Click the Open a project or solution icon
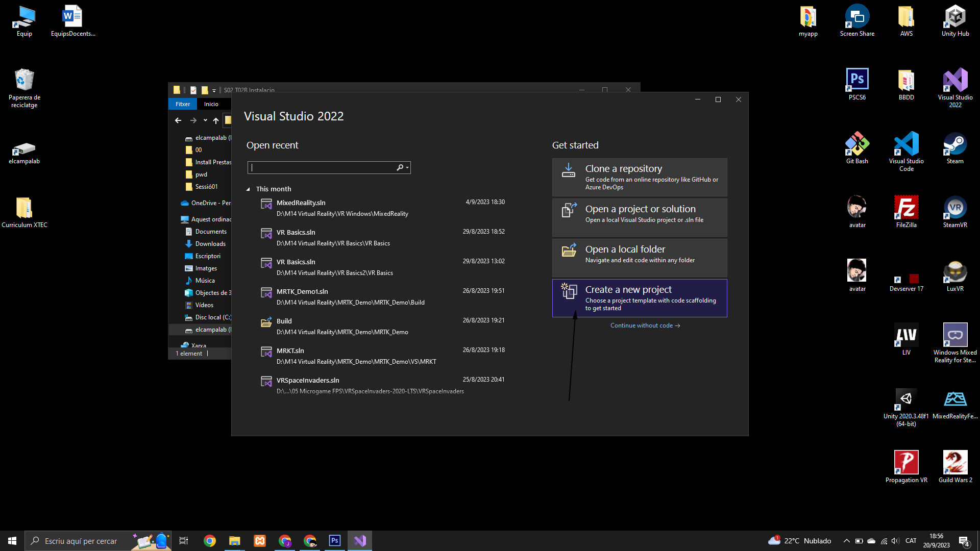Image resolution: width=980 pixels, height=551 pixels. click(x=569, y=210)
